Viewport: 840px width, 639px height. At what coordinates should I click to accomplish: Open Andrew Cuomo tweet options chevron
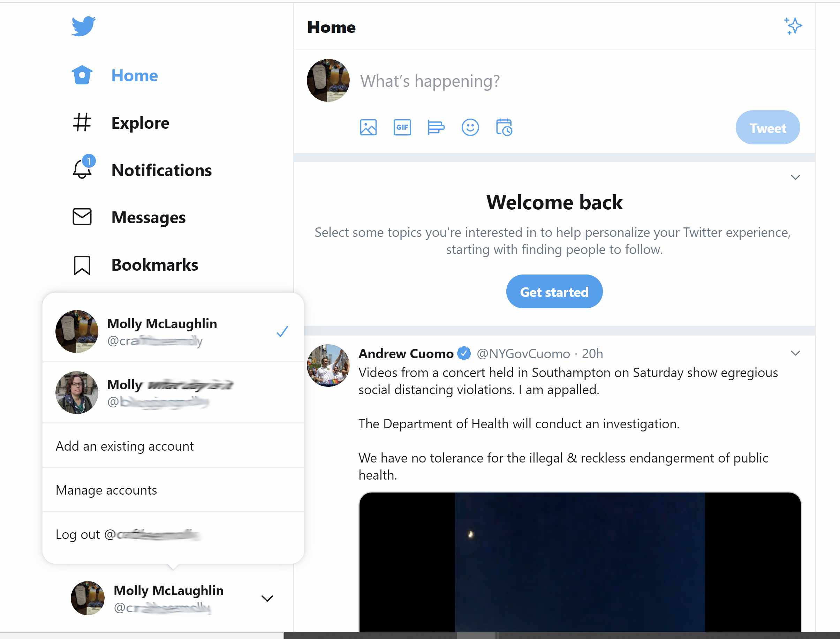(x=795, y=353)
